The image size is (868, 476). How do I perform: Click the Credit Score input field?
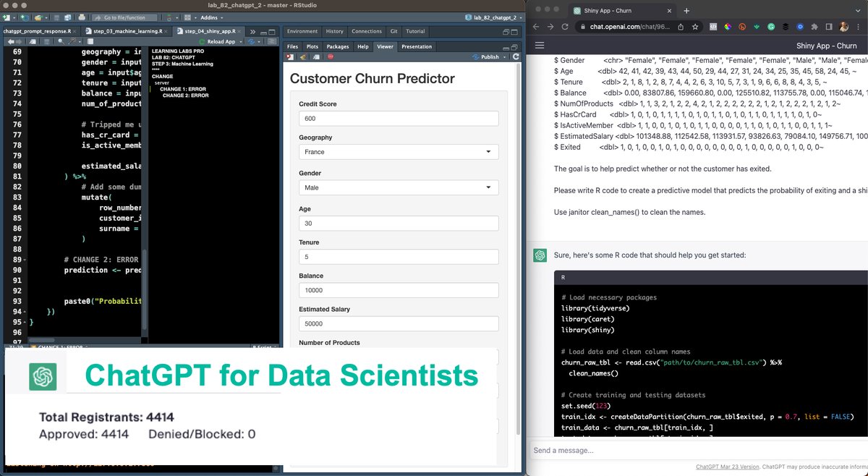click(399, 119)
